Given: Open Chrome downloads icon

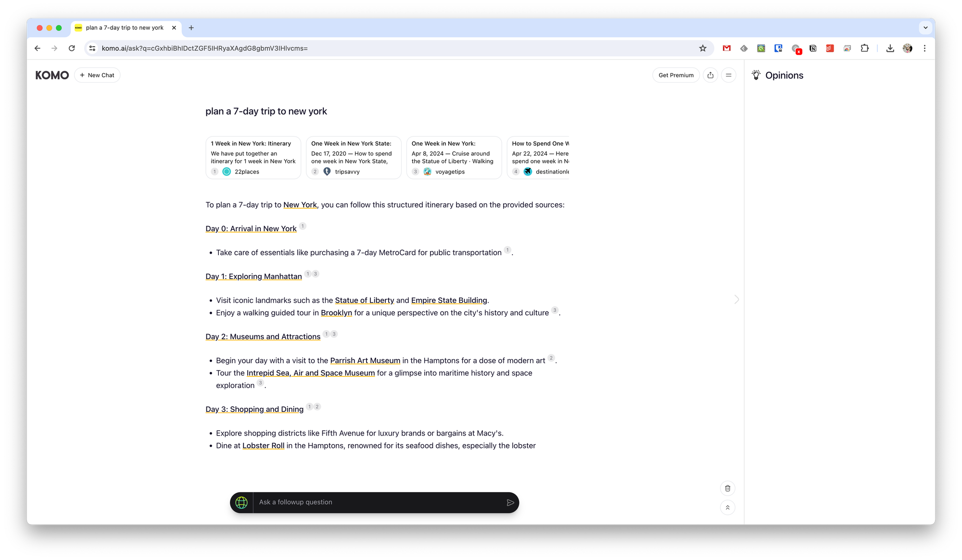Looking at the screenshot, I should tap(890, 48).
